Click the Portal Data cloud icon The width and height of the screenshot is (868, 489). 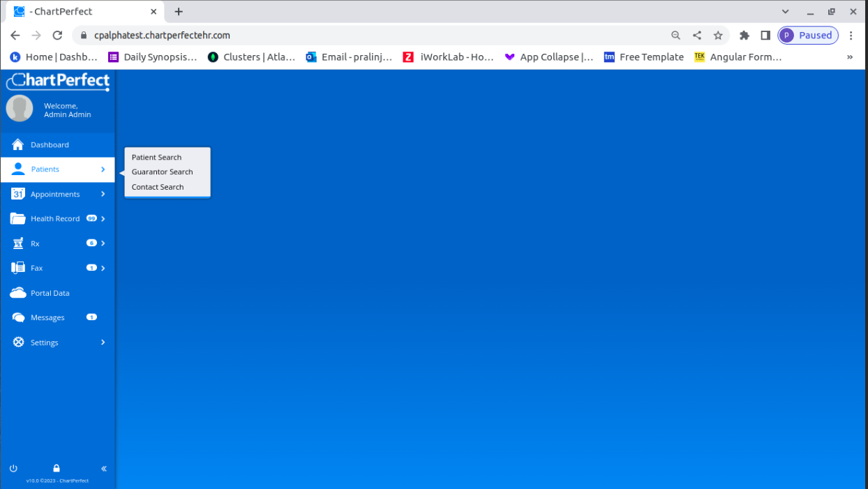[17, 293]
